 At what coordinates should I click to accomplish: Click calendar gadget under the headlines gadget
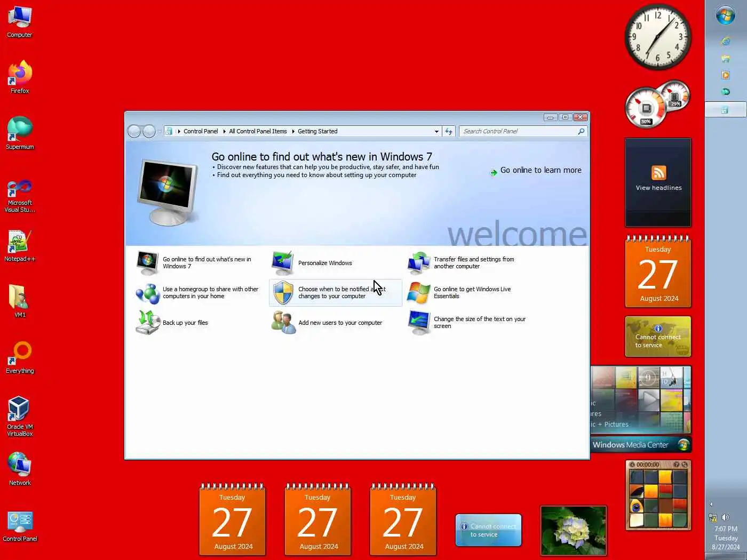(658, 272)
